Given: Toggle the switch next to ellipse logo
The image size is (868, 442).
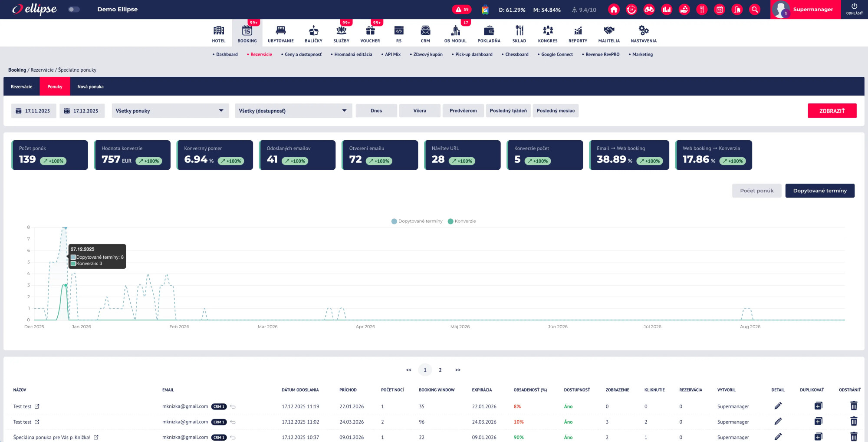Looking at the screenshot, I should tap(74, 10).
